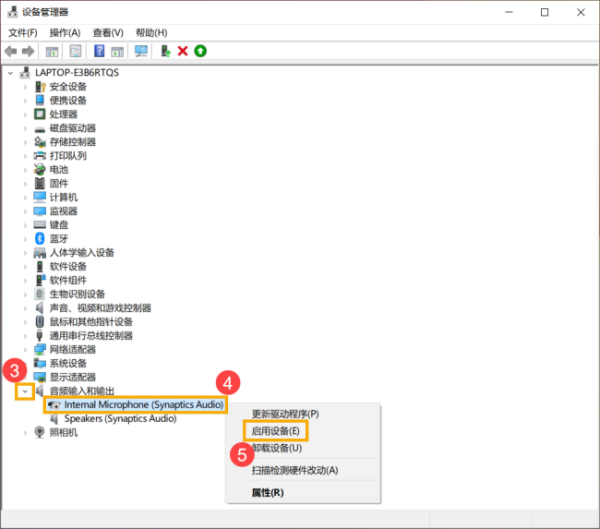Screen dimensions: 600x529
Task: Click the scan for hardware changes monitor icon
Action: (141, 51)
